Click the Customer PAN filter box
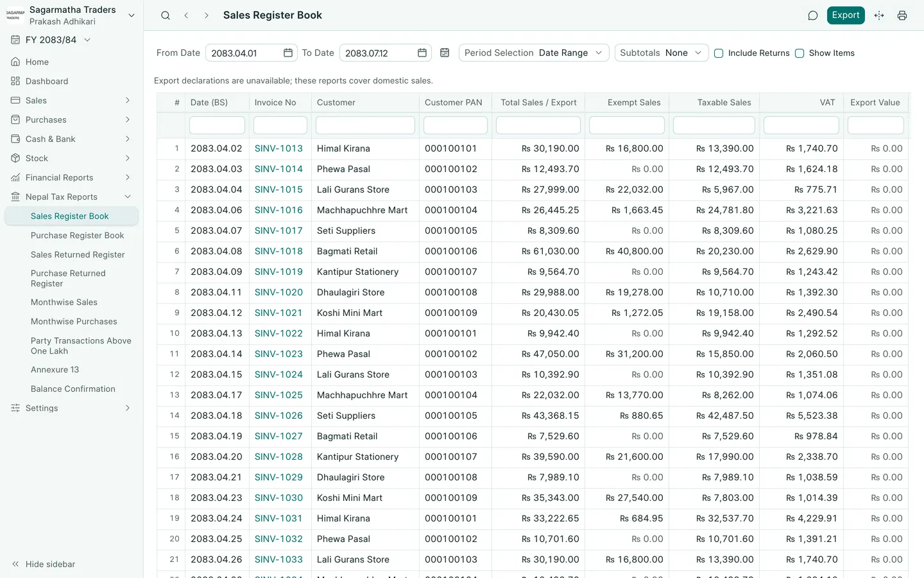 coord(456,125)
